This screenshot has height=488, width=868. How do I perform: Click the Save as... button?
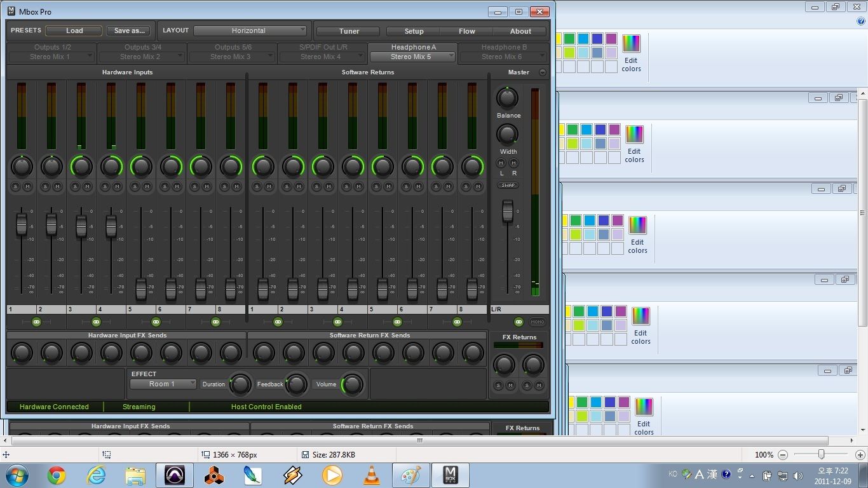pyautogui.click(x=129, y=30)
